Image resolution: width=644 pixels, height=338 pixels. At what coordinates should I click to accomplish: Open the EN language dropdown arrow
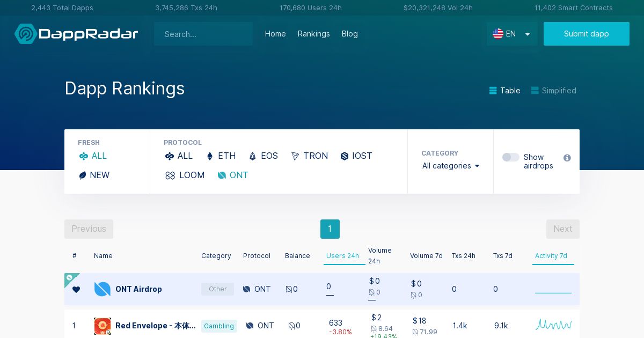528,34
